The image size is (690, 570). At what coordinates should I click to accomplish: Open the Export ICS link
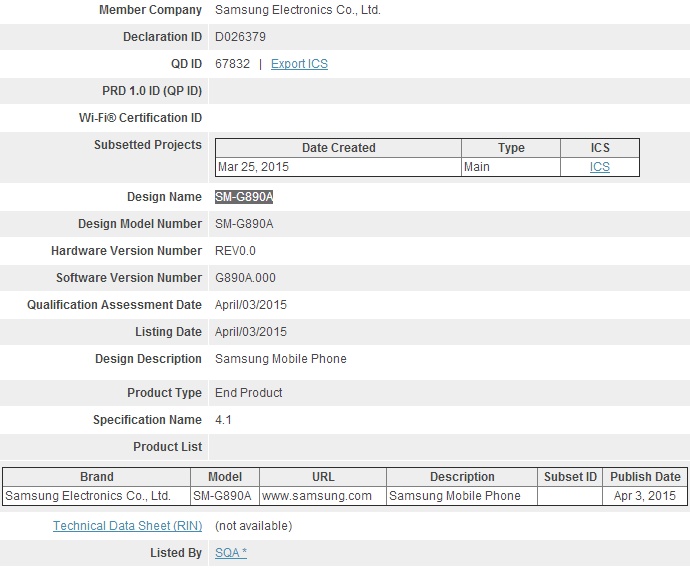point(299,64)
